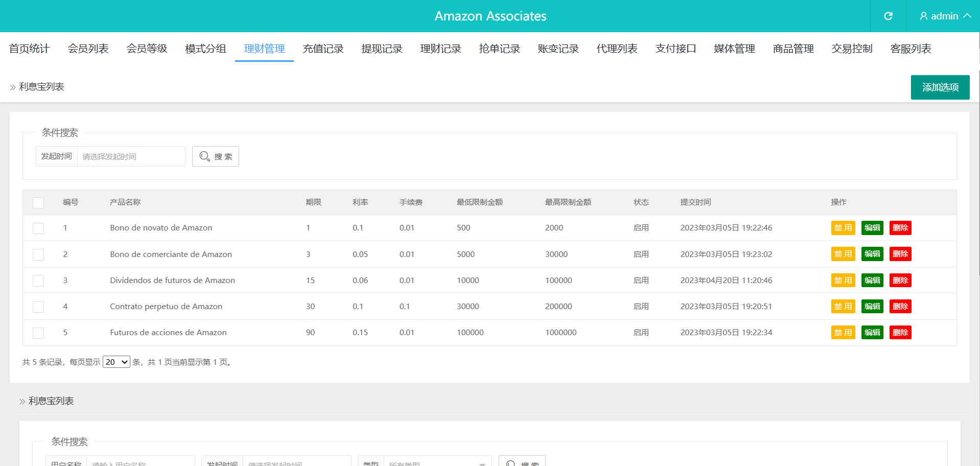Click the 发起时间 date input field
Viewport: 980px width, 466px height.
tap(131, 156)
